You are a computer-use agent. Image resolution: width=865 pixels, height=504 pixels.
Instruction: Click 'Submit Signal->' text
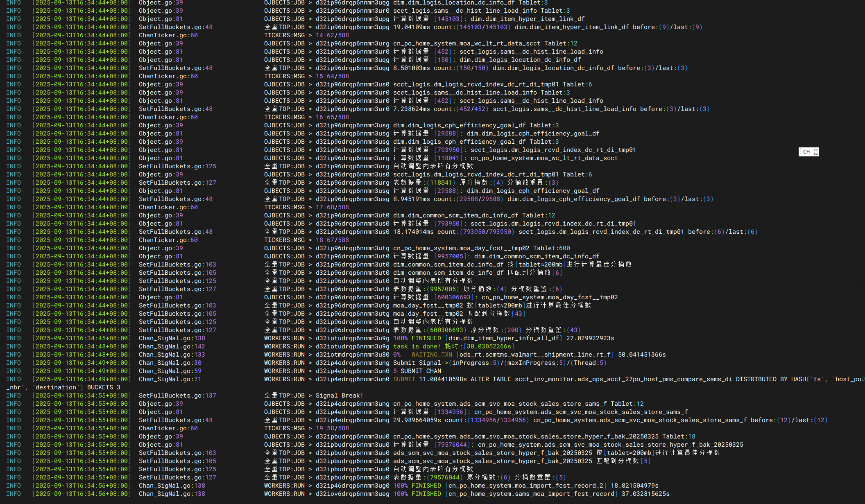pos(421,363)
